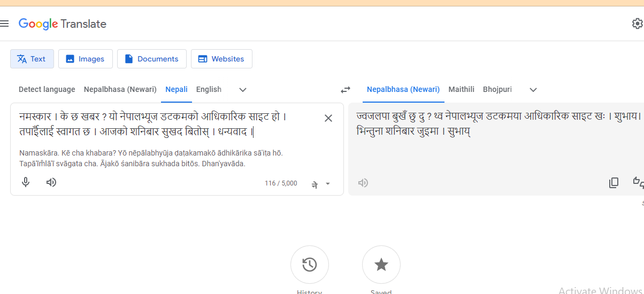The width and height of the screenshot is (644, 294).
Task: Expand the target languages list chevron
Action: [533, 90]
